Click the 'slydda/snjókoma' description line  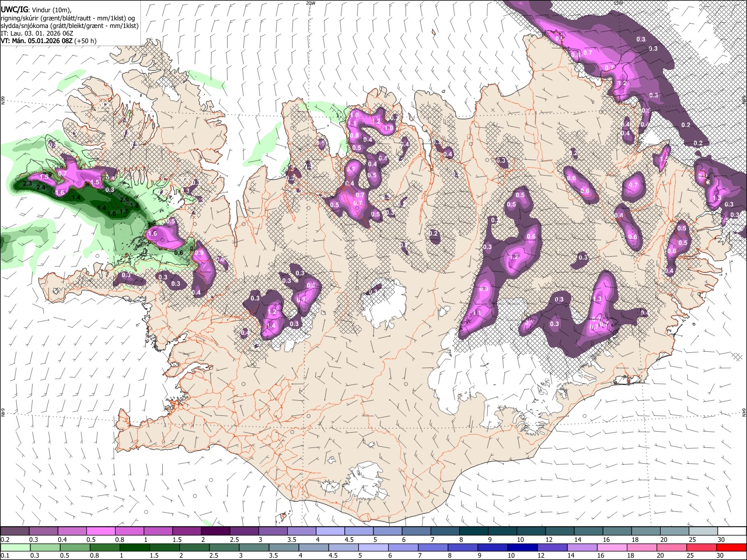coord(69,26)
